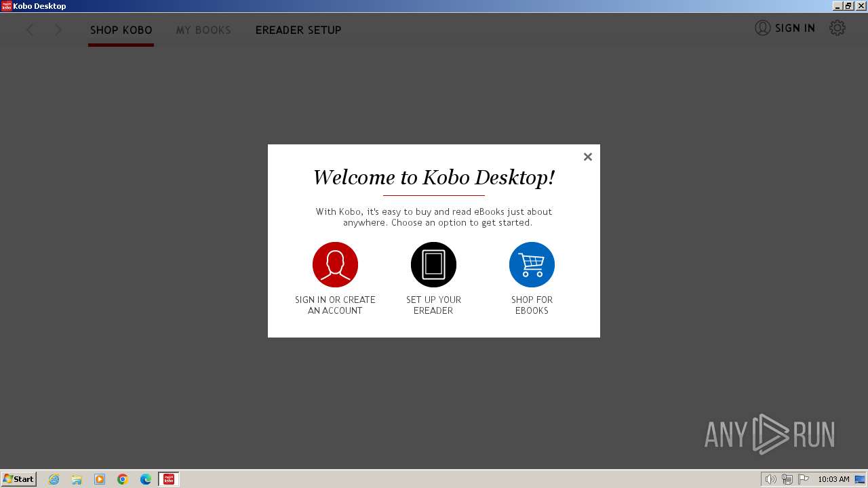Click the red sign-in person icon
Viewport: 868px width, 488px height.
(x=335, y=264)
